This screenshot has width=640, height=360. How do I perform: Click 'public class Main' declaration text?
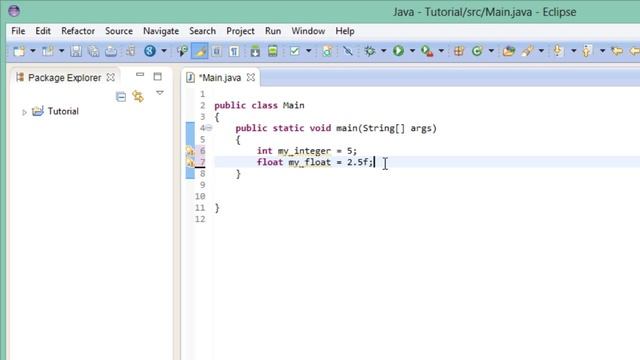click(259, 105)
